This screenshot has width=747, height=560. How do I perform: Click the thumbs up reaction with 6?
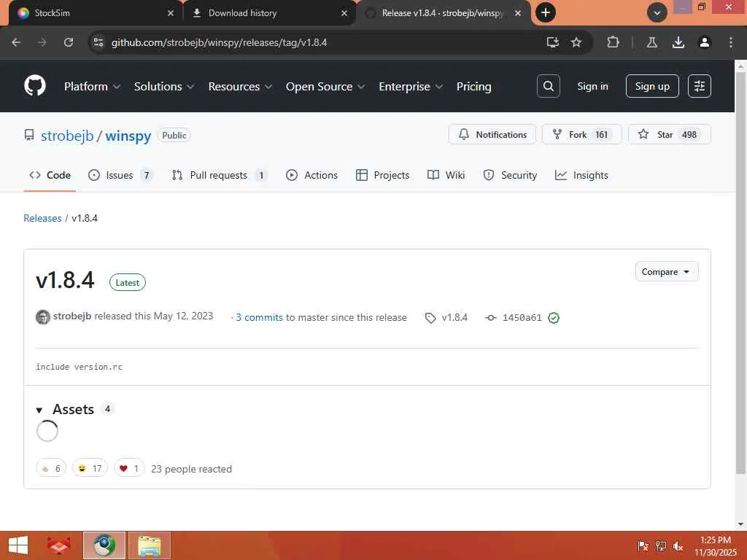[x=51, y=469]
